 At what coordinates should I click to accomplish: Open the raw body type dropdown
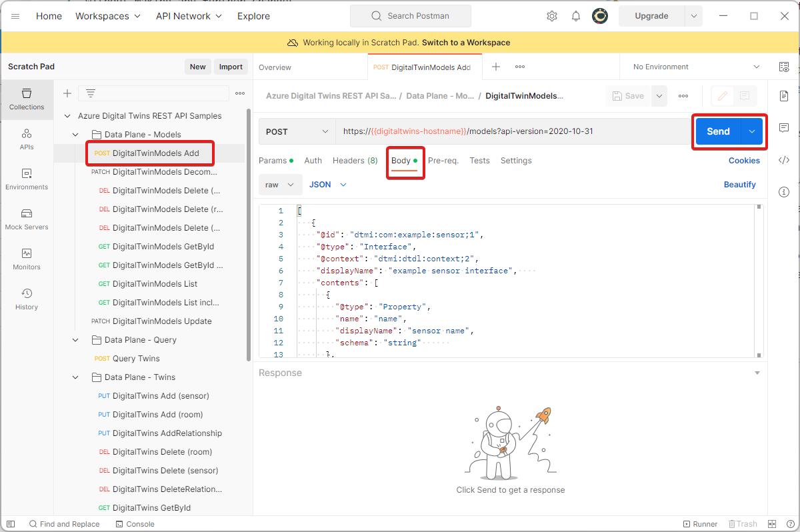pyautogui.click(x=280, y=185)
